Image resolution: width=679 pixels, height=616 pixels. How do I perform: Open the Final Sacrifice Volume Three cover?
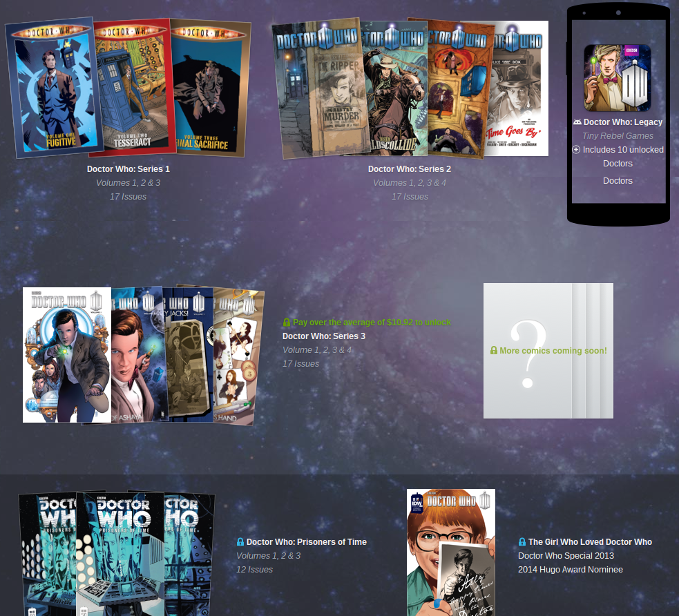tap(211, 88)
